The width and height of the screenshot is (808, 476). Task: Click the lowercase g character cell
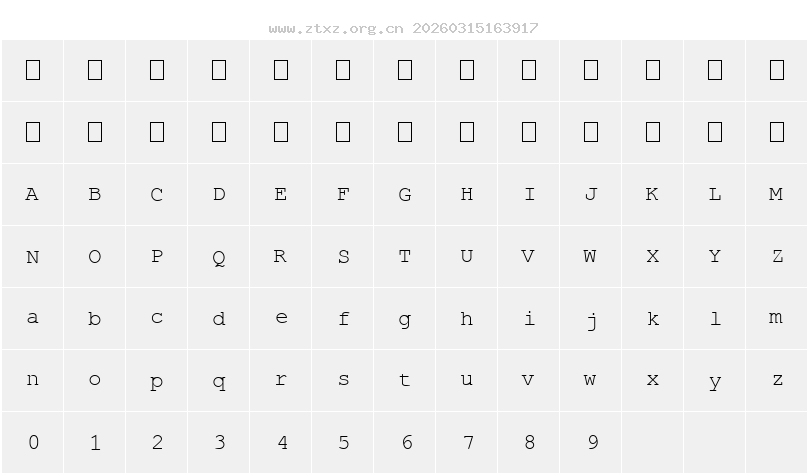pyautogui.click(x=405, y=319)
